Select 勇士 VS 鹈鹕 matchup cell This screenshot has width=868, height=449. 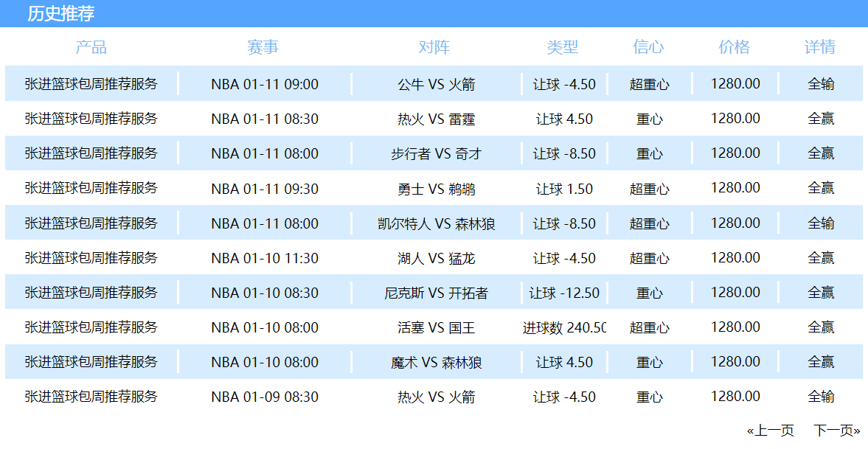[437, 188]
